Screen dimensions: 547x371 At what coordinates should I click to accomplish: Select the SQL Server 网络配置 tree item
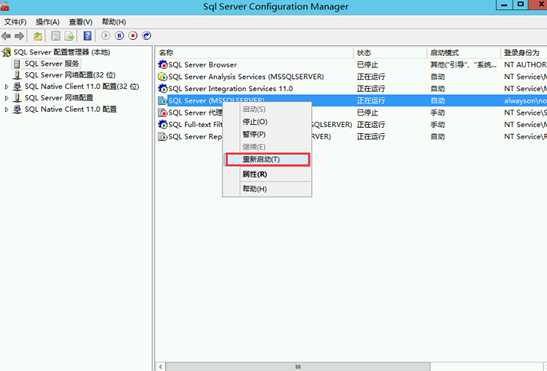59,98
